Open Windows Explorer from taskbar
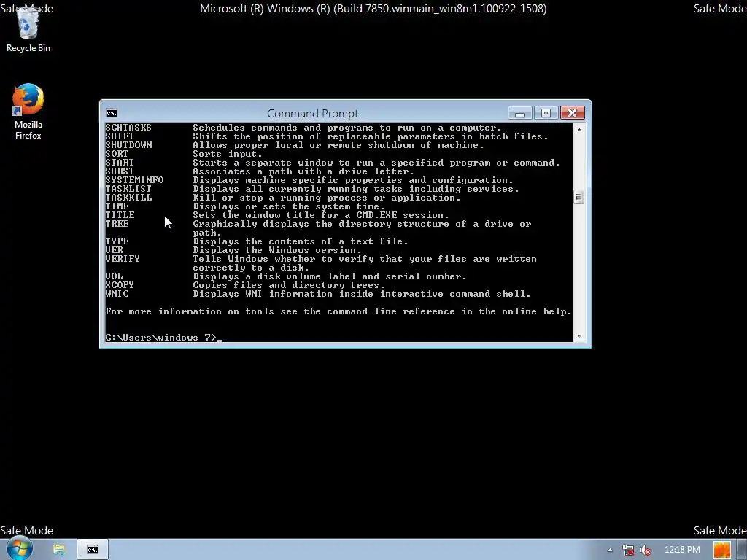The width and height of the screenshot is (747, 560). (x=58, y=550)
